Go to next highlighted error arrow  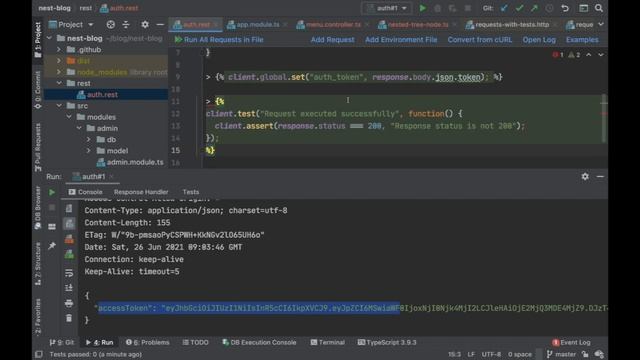(601, 55)
